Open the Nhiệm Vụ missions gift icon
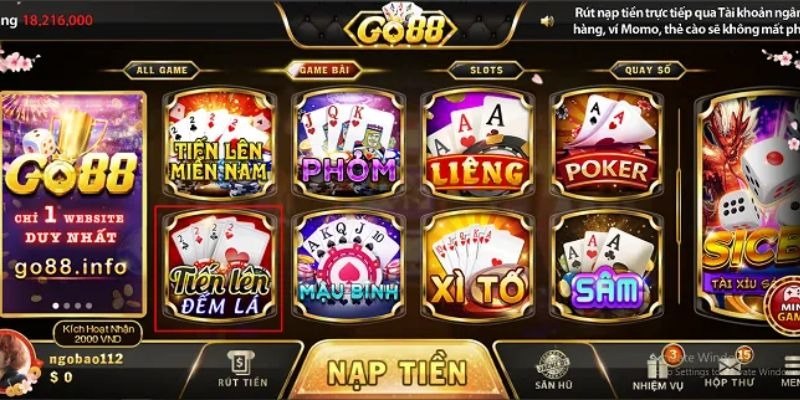 [x=657, y=371]
